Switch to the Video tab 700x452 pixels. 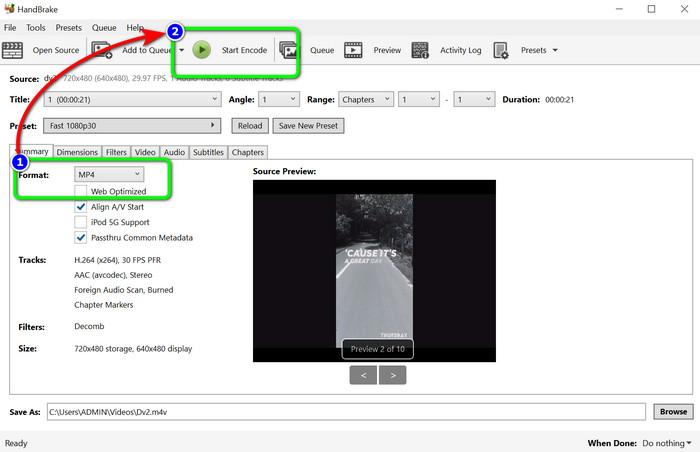coord(145,152)
